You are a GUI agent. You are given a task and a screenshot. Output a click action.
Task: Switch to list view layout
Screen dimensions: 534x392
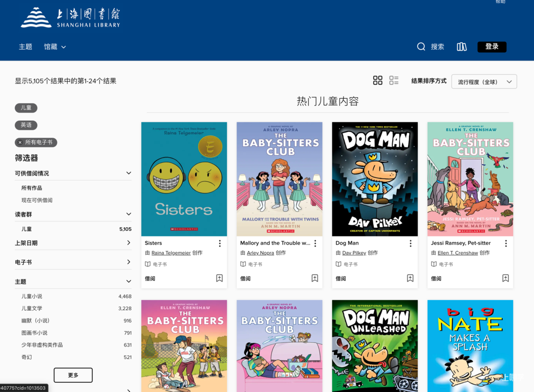pos(394,80)
